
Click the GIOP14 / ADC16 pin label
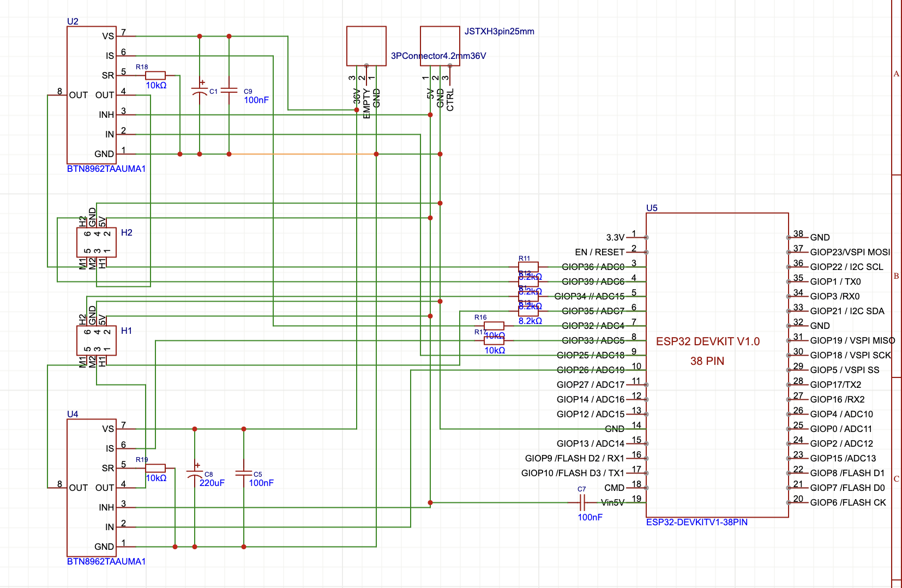click(x=591, y=399)
